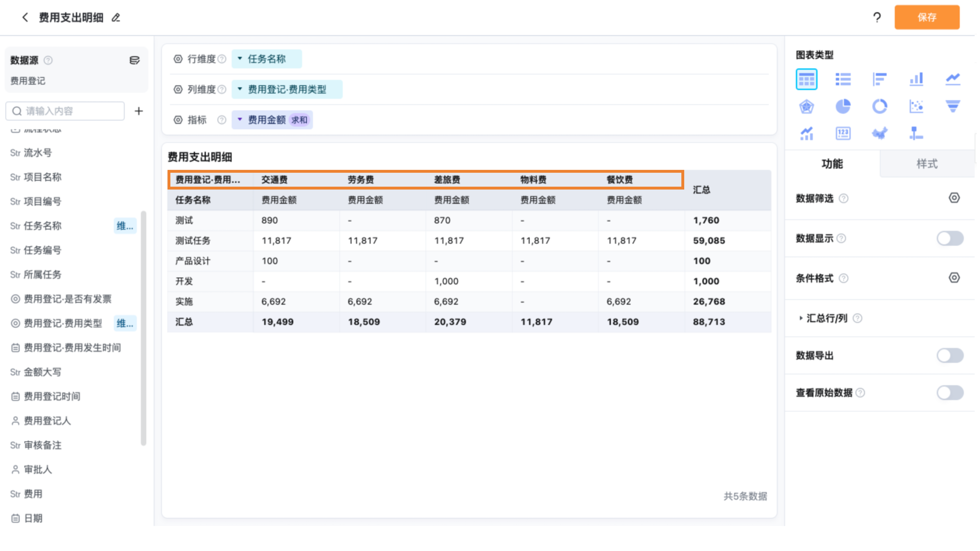Focus the 请输入内容 field search box
The height and width of the screenshot is (551, 980).
coord(65,111)
